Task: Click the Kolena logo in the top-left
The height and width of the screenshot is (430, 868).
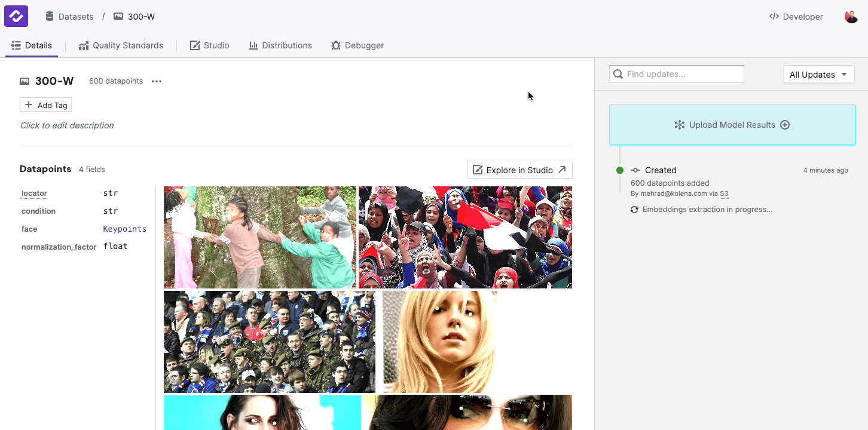Action: (x=16, y=16)
